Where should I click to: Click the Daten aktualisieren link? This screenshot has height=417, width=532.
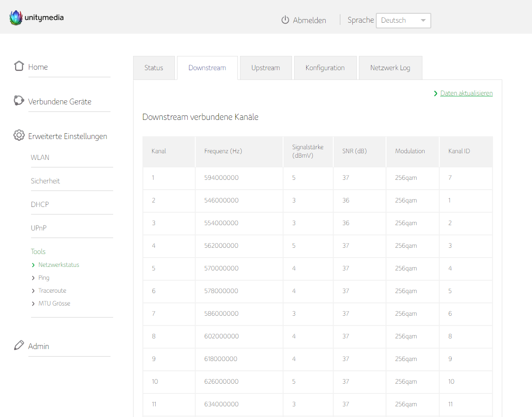click(x=466, y=93)
